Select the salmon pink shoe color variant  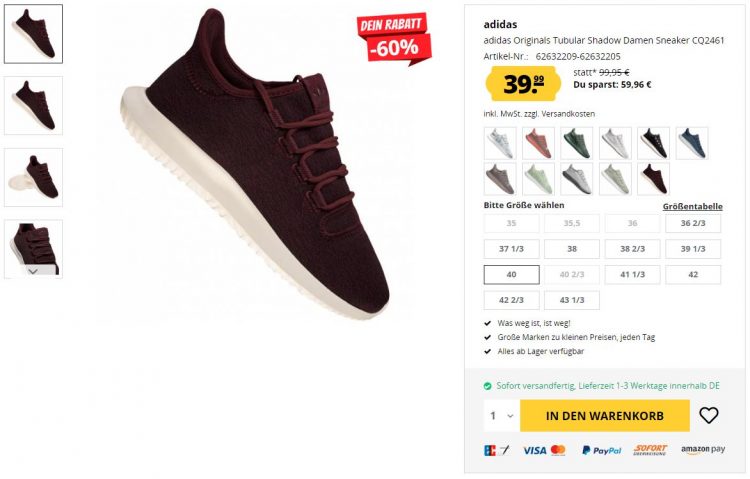tap(539, 143)
